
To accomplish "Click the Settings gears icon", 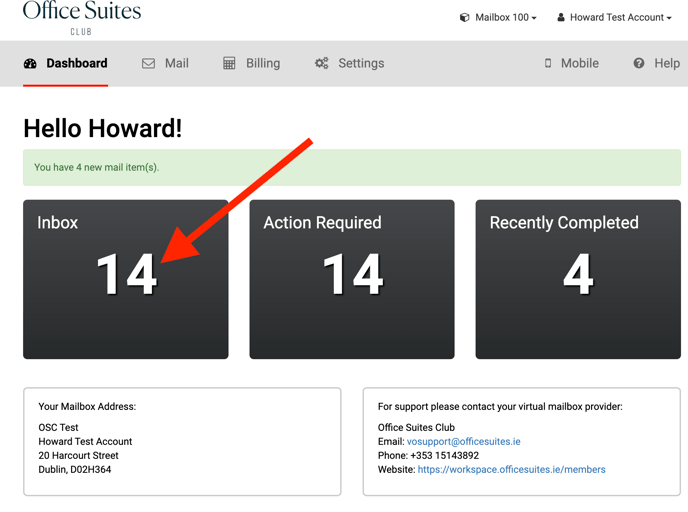I will 321,63.
